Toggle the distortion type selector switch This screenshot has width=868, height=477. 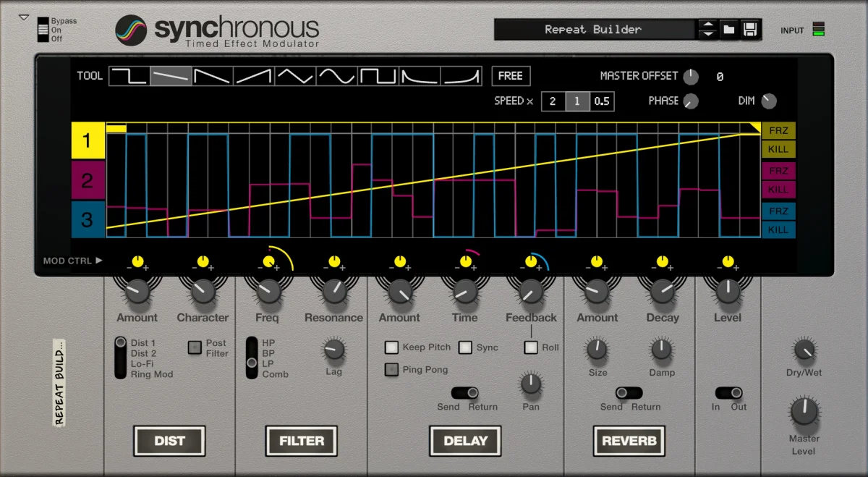pos(120,358)
